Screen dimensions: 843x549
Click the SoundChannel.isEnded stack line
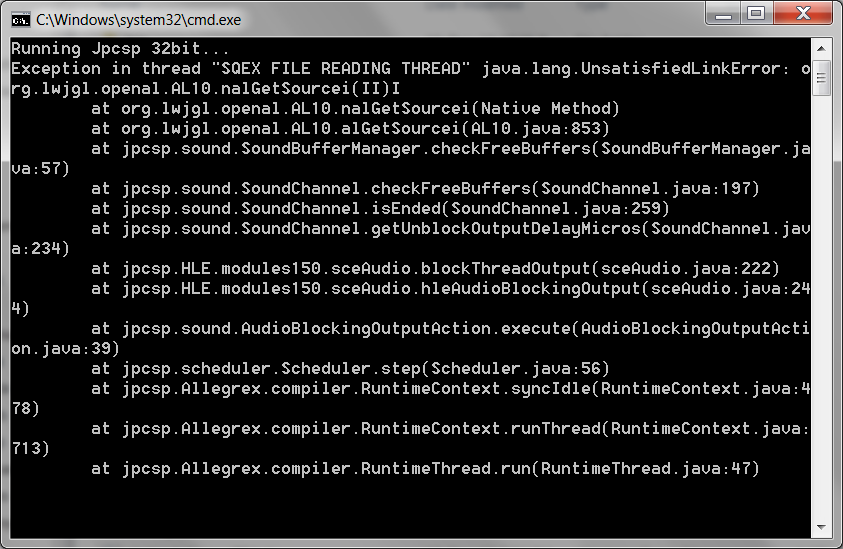coord(380,208)
